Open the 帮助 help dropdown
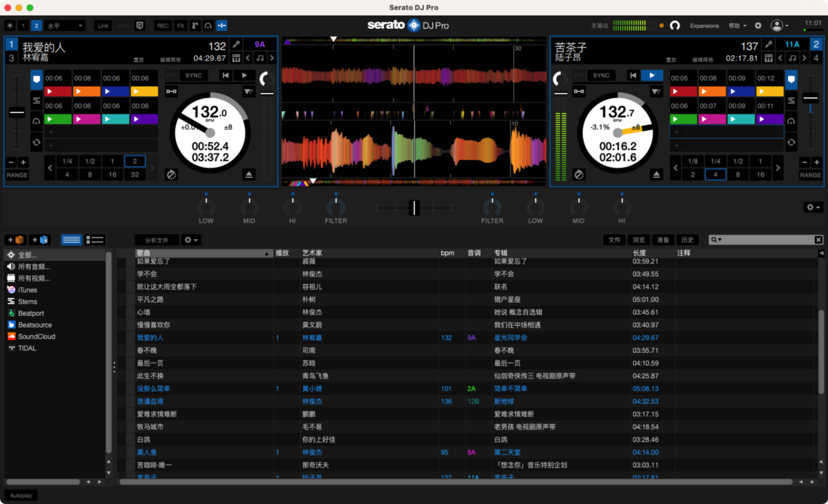Image resolution: width=828 pixels, height=504 pixels. pyautogui.click(x=738, y=26)
